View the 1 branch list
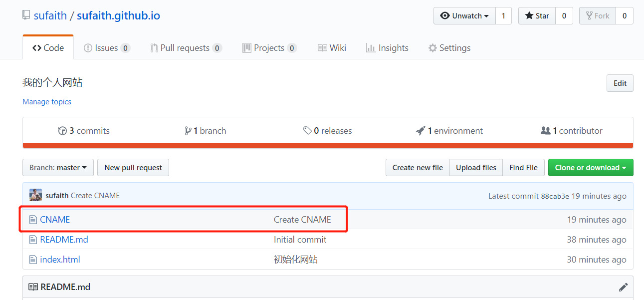Screen dimensions: 644x300 pos(205,131)
